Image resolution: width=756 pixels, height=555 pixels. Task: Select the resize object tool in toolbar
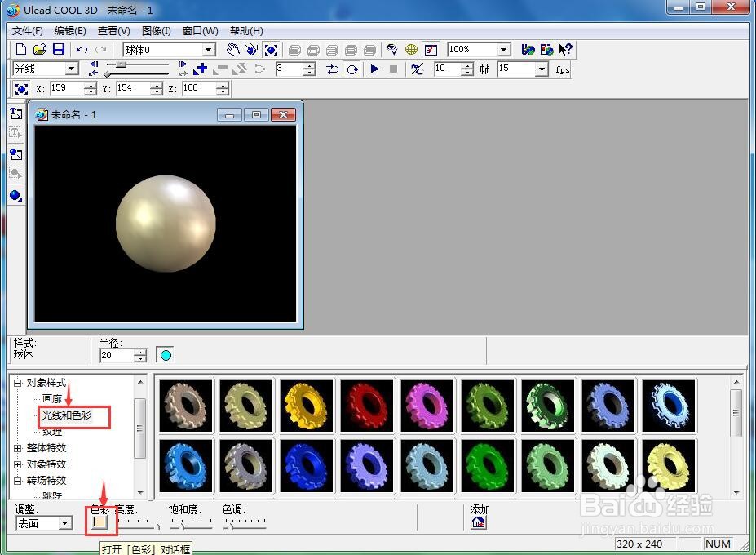(x=271, y=49)
